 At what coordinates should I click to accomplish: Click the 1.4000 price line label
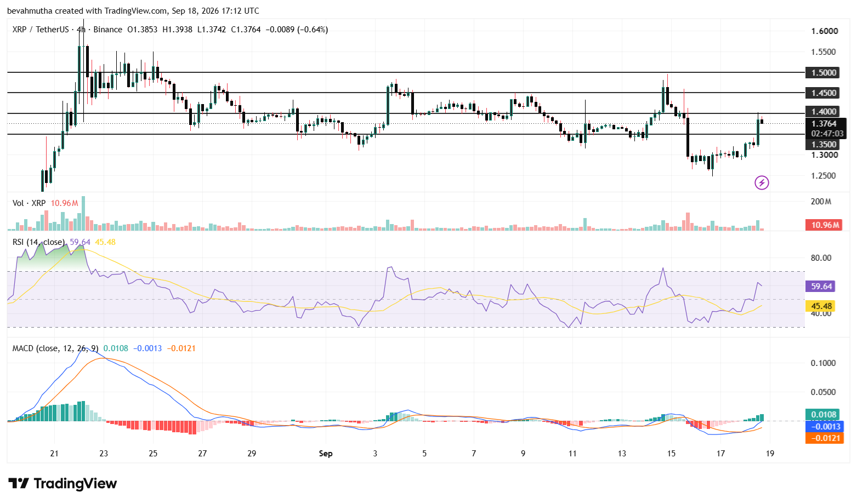(x=824, y=112)
